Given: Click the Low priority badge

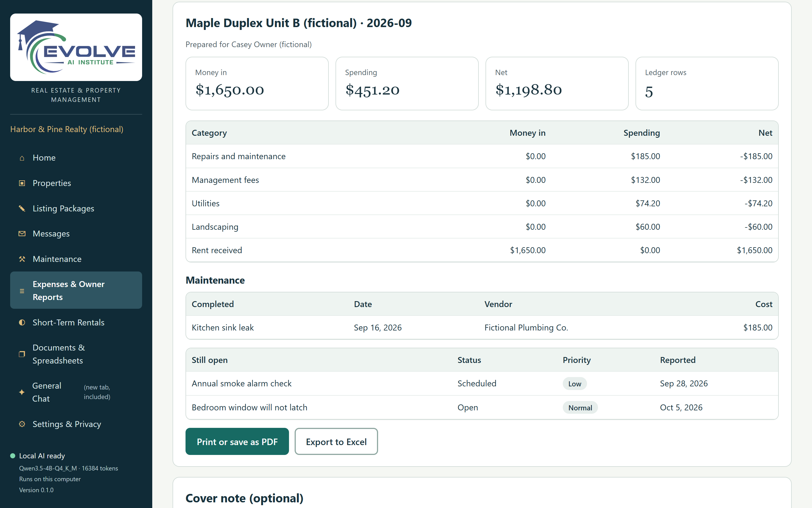Looking at the screenshot, I should pos(574,384).
